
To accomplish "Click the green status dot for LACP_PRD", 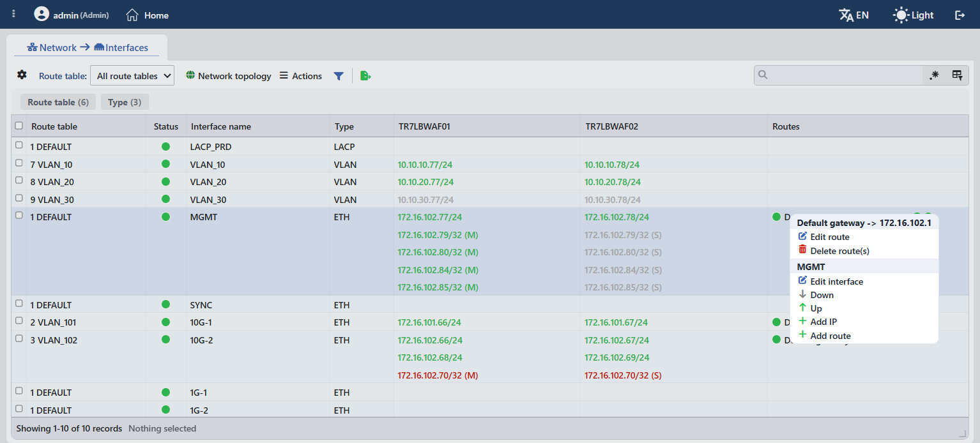I will pyautogui.click(x=166, y=146).
